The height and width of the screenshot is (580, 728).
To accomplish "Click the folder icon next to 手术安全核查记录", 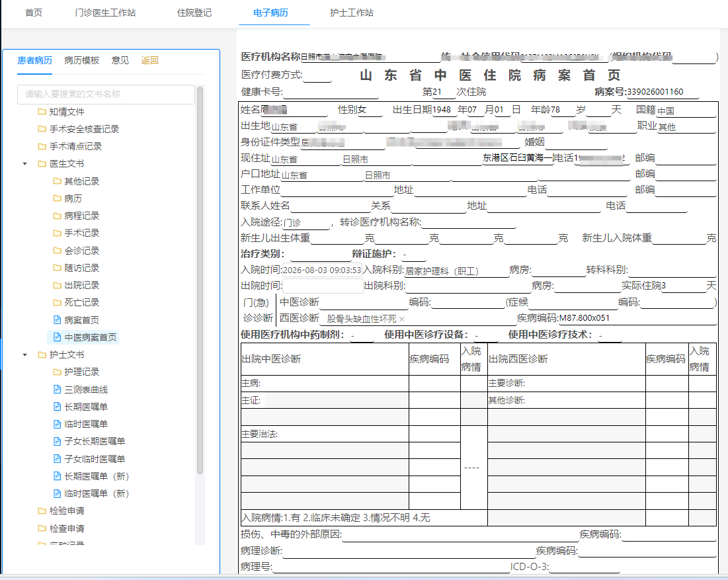I will pos(42,128).
